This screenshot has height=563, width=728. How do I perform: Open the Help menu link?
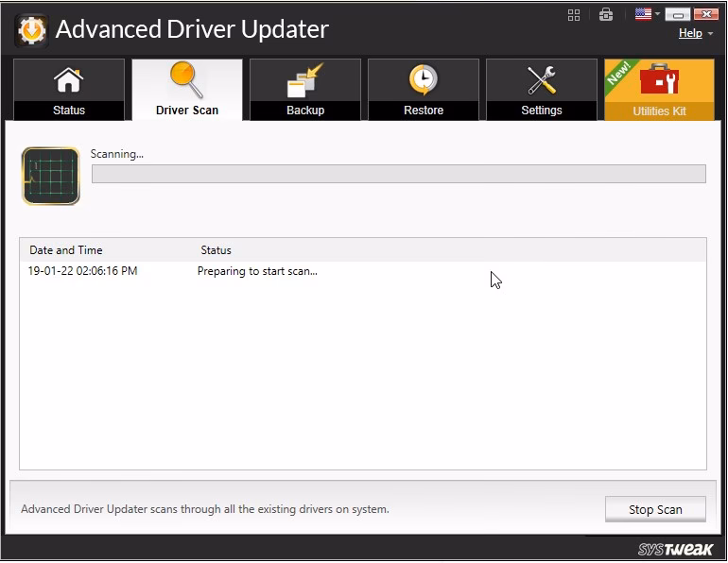pos(690,33)
